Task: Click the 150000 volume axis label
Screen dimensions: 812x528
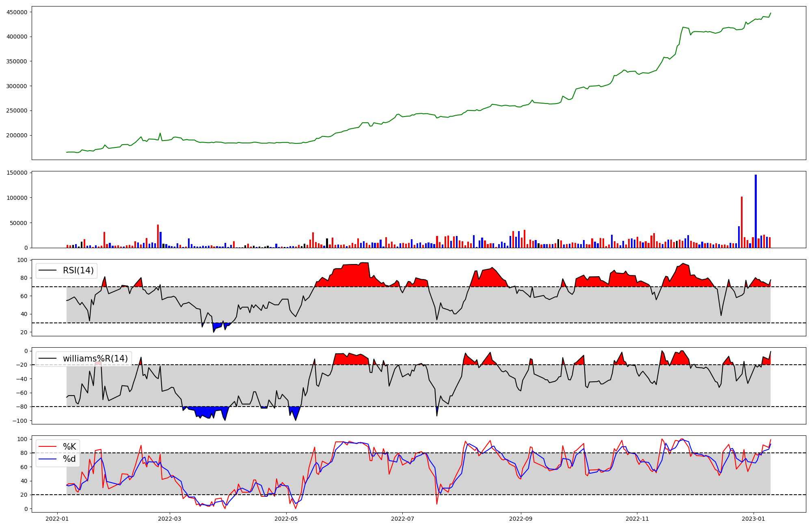Action: (x=17, y=173)
